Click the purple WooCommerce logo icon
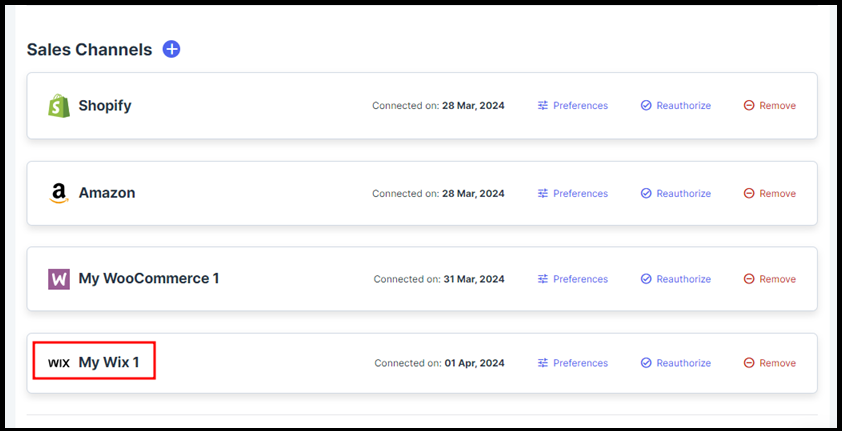This screenshot has height=431, width=842. click(59, 279)
